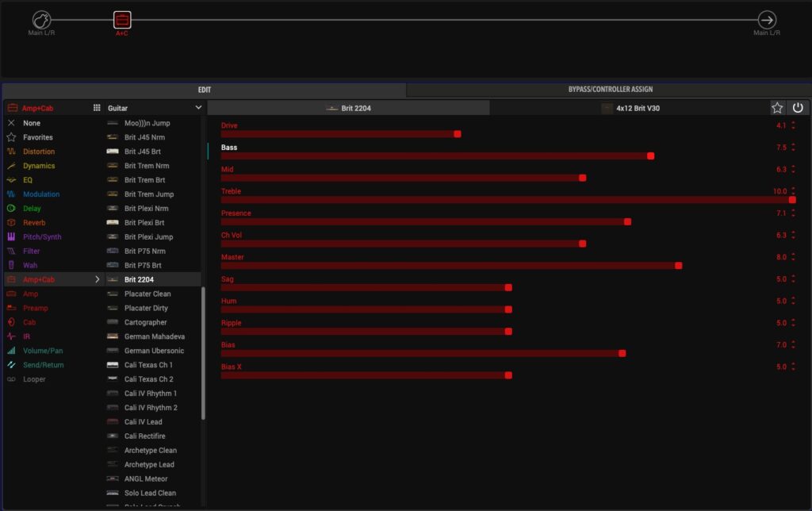This screenshot has width=812, height=511.
Task: Select the Main L/R guitar input node
Action: pyautogui.click(x=41, y=20)
